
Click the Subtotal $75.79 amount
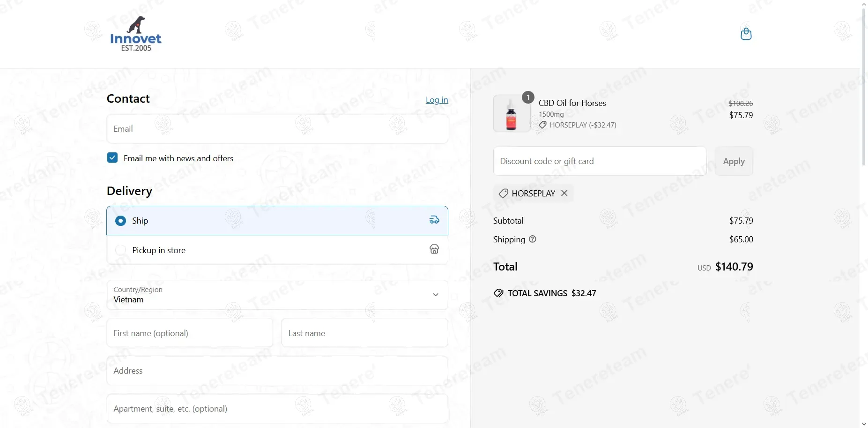coord(741,221)
